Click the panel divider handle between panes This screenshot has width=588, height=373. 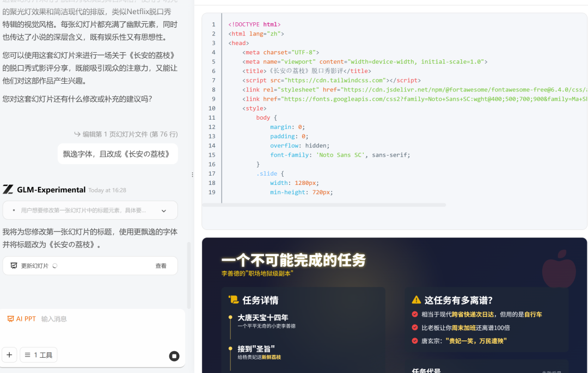(x=192, y=174)
